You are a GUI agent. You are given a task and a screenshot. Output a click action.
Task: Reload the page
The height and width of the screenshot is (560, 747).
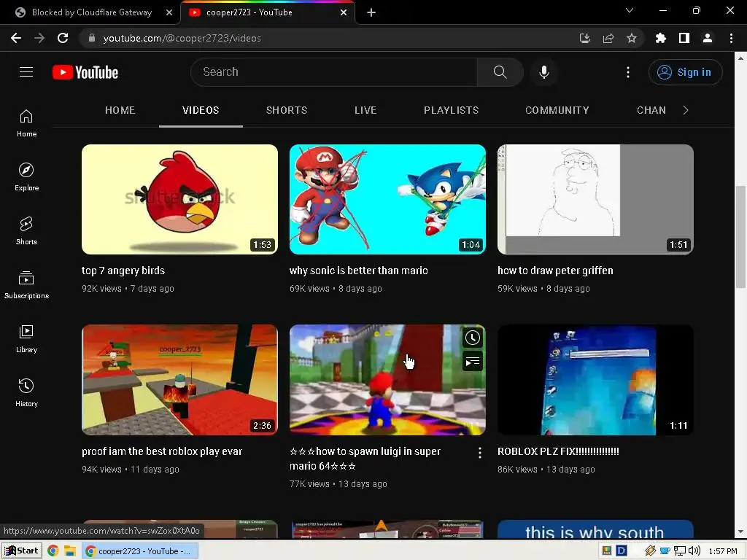pyautogui.click(x=63, y=38)
